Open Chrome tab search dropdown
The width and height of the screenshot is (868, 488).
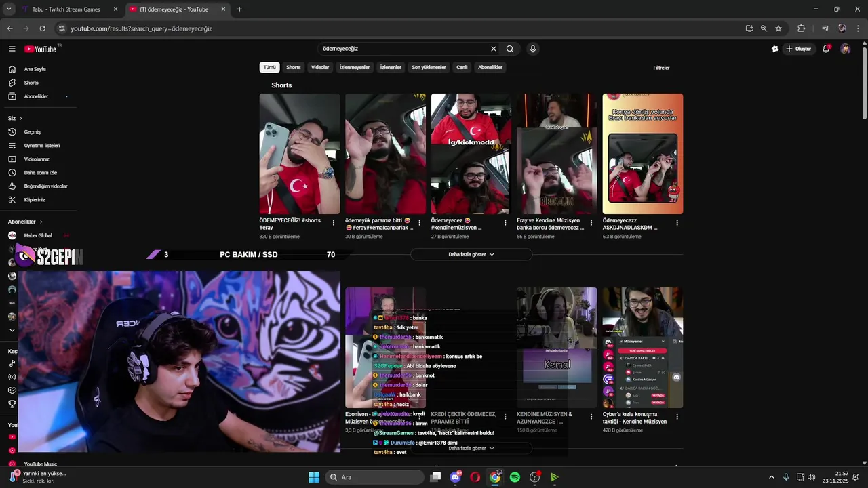9,9
